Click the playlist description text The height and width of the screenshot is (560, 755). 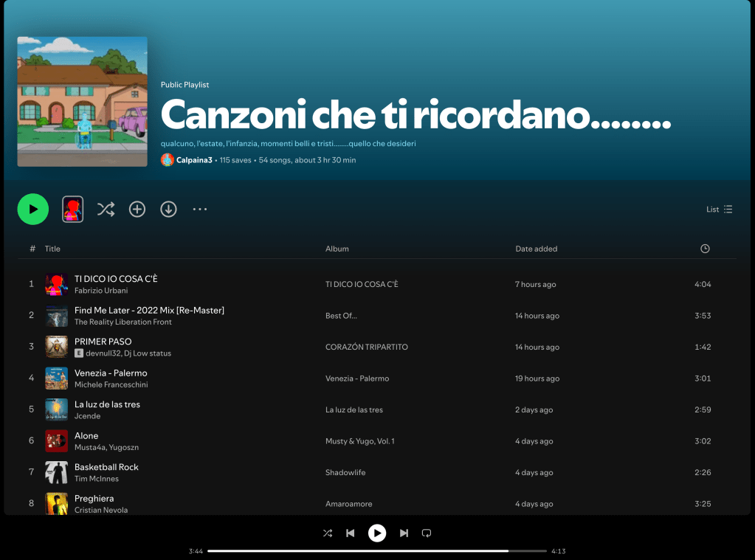[x=289, y=143]
